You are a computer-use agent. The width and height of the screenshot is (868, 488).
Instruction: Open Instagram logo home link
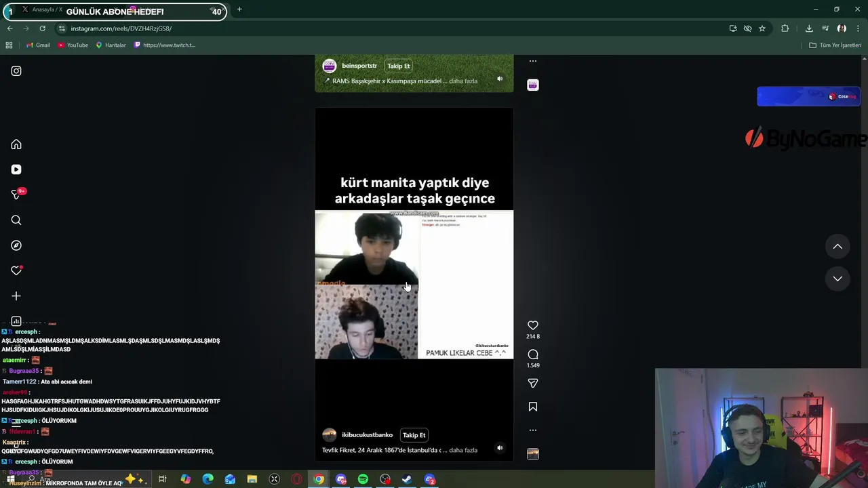[x=16, y=71]
